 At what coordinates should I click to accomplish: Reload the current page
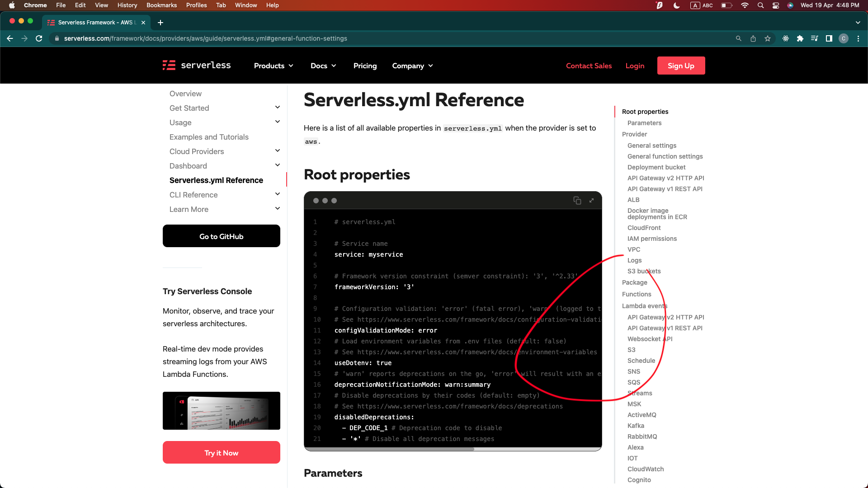(x=39, y=38)
